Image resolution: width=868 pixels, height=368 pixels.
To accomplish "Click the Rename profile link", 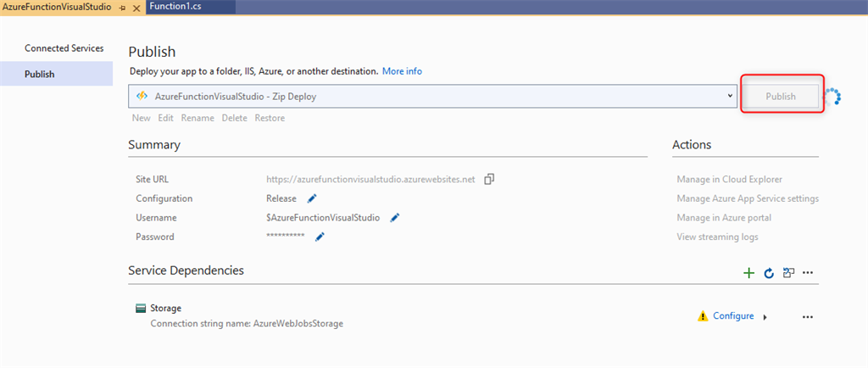I will tap(198, 118).
